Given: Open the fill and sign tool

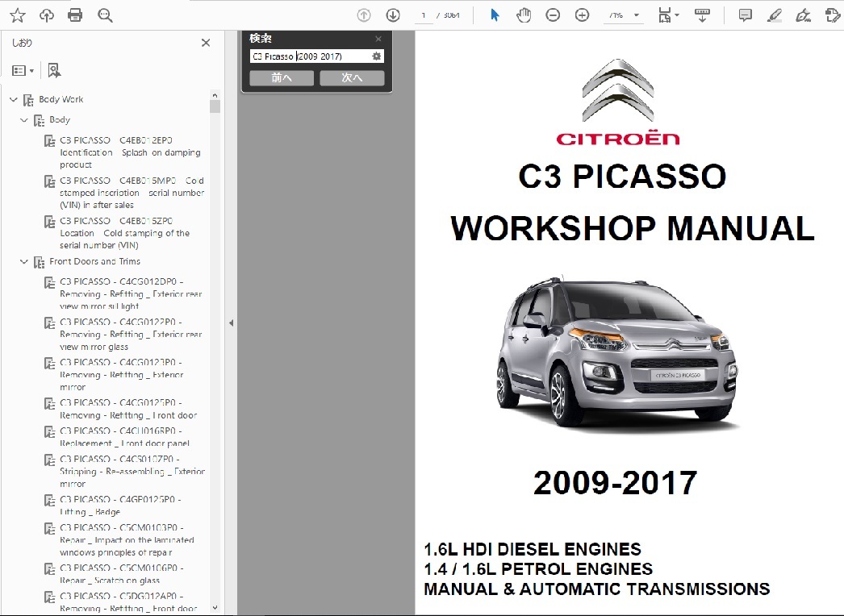Looking at the screenshot, I should [x=803, y=15].
